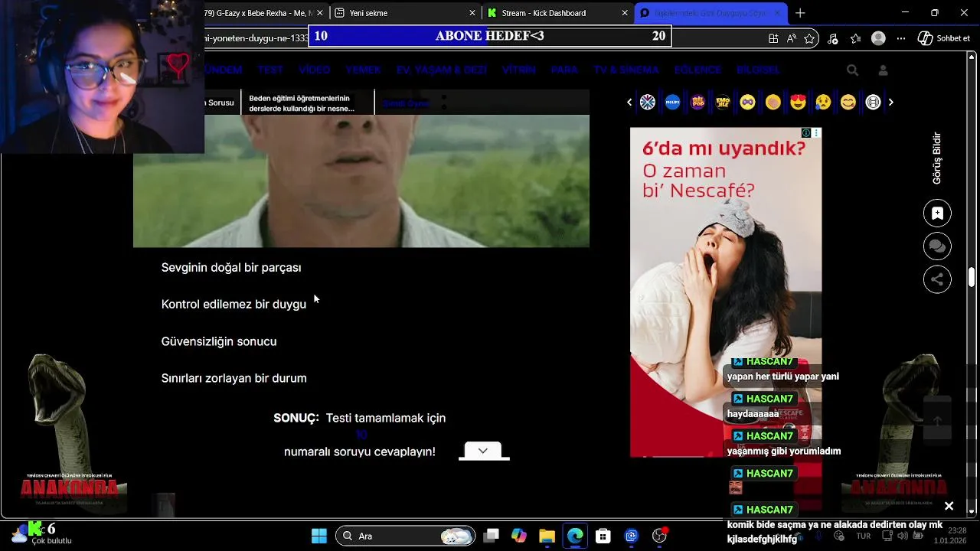The height and width of the screenshot is (551, 980).
Task: Select the Bil Pop channel icon
Action: [697, 102]
